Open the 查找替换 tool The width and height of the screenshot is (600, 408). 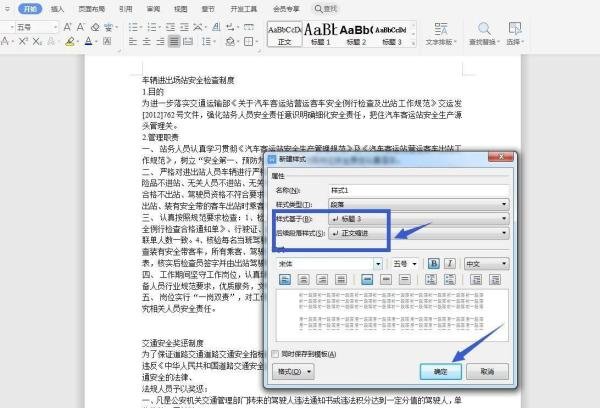click(484, 34)
